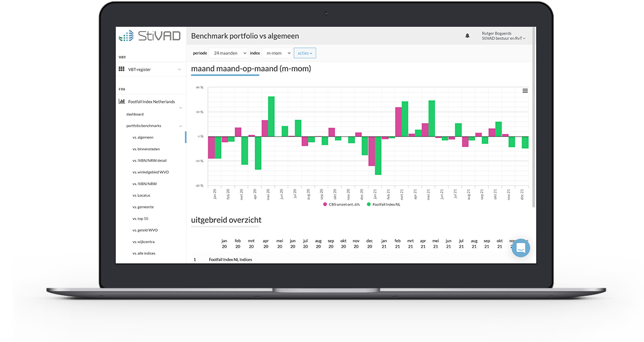
Task: Open the vs. IVBN/NRW detail benchmark
Action: pyautogui.click(x=149, y=161)
